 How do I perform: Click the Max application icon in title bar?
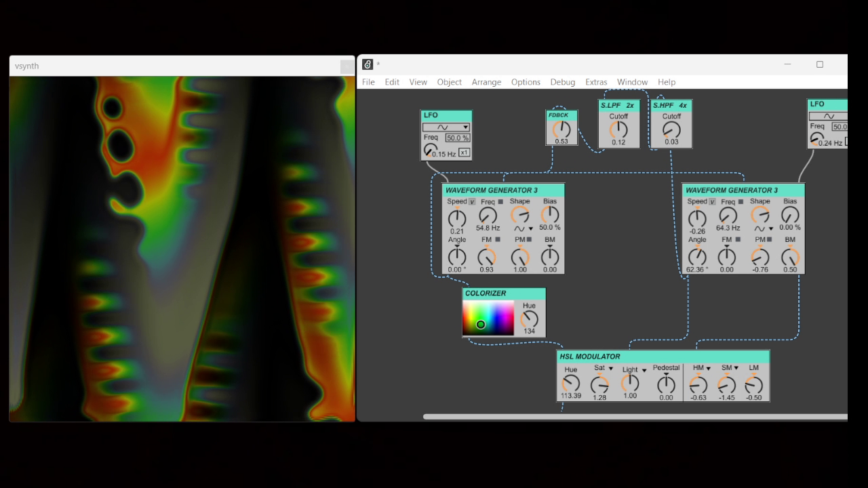pyautogui.click(x=368, y=64)
